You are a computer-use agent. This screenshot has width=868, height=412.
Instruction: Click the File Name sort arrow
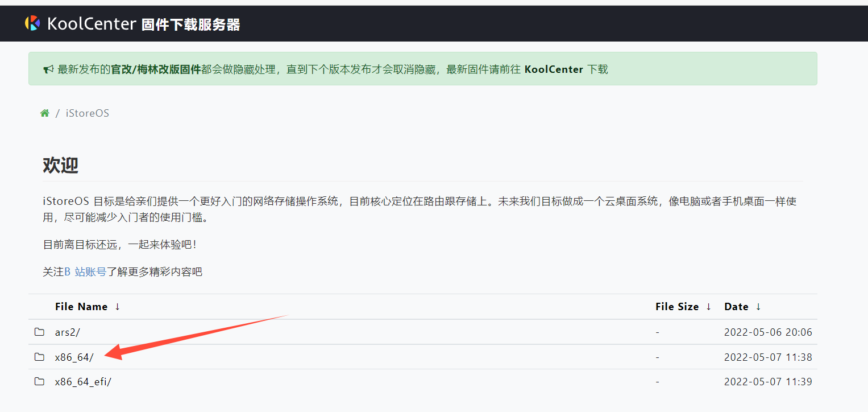[x=118, y=307]
